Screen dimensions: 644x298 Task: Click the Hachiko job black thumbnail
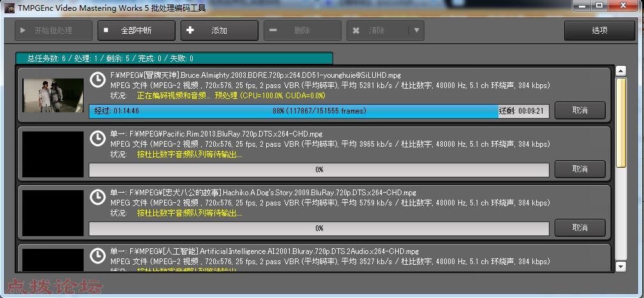tap(53, 213)
